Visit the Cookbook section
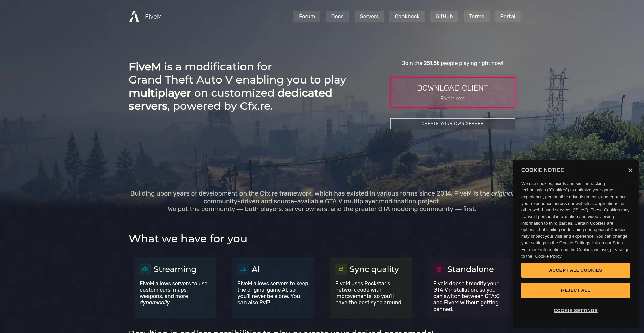The width and height of the screenshot is (644, 333). coord(407,17)
